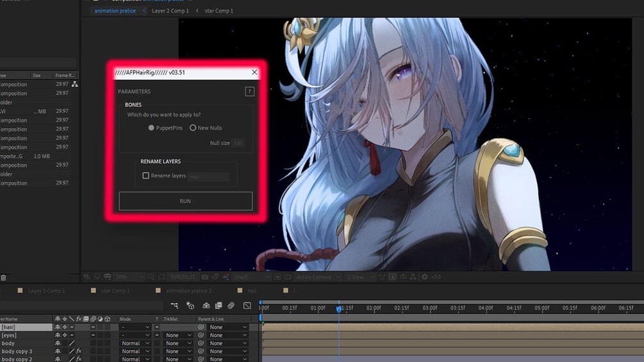Open the hair timeline tab

tap(252, 291)
